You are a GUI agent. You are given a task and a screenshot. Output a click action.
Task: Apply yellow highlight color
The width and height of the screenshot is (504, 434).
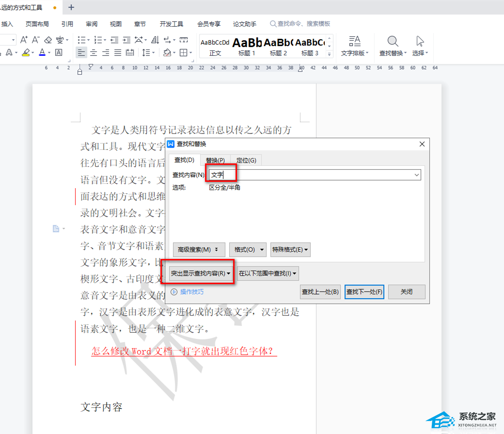[x=26, y=52]
